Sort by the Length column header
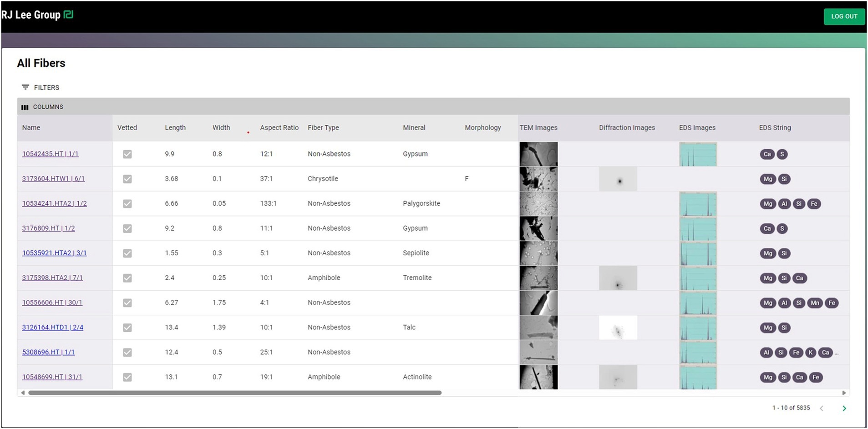The height and width of the screenshot is (429, 868). [x=175, y=127]
